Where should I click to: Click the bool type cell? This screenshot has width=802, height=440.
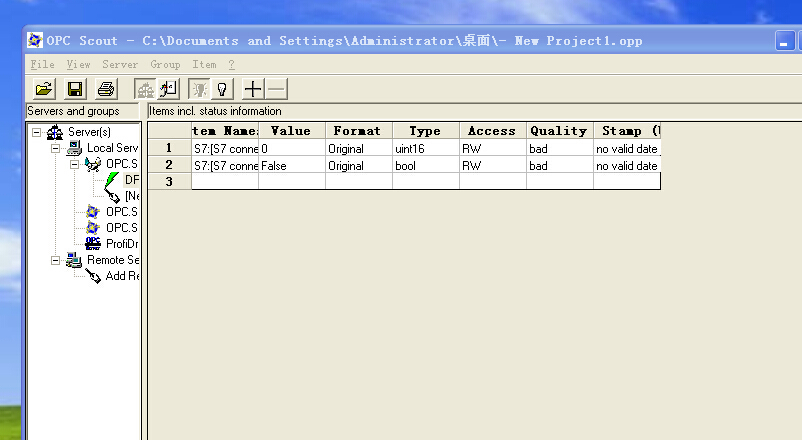pos(426,165)
